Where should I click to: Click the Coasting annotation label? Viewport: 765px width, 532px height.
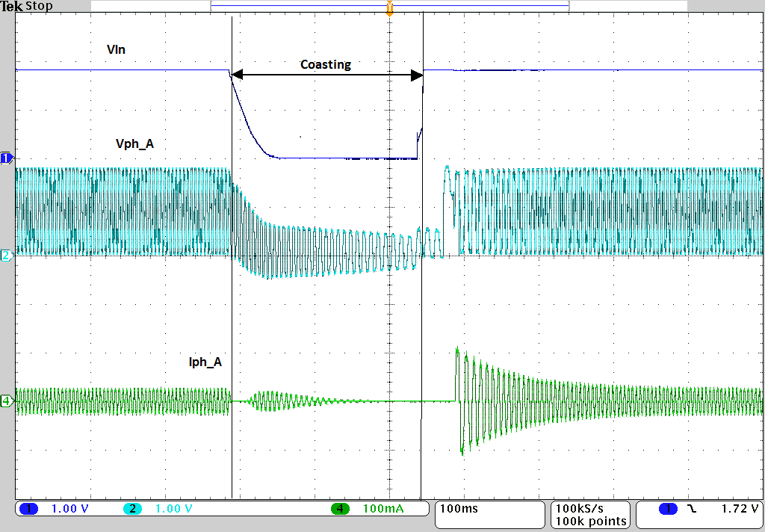pyautogui.click(x=326, y=64)
